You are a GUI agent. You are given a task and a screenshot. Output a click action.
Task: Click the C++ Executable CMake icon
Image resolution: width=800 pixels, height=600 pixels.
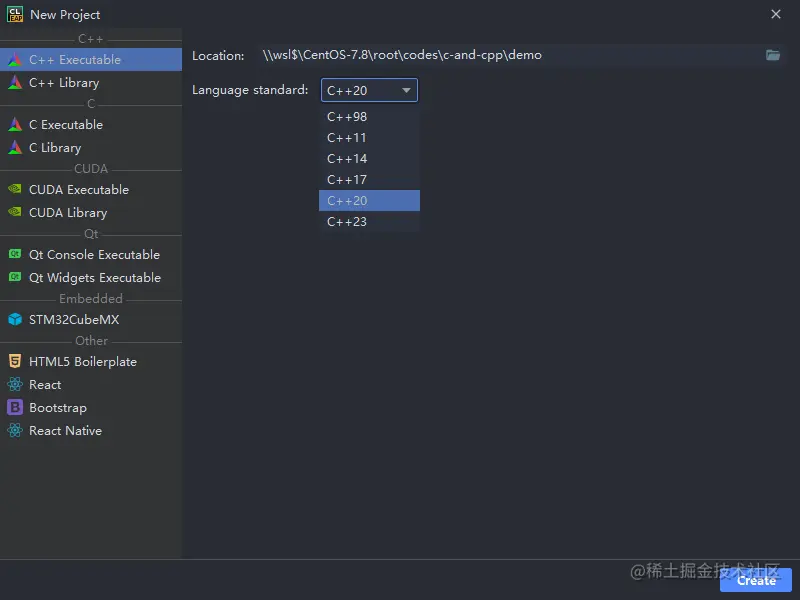click(15, 60)
